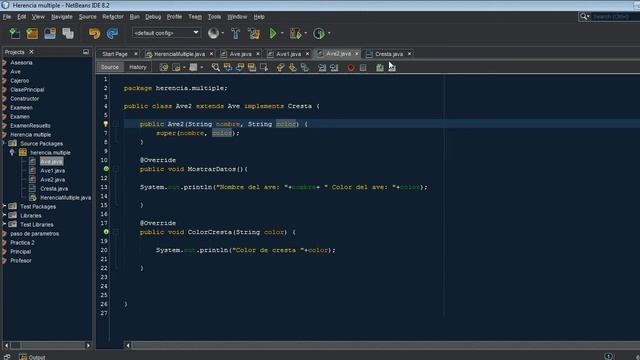Select Ave2.java in the project tree
Image resolution: width=640 pixels, height=360 pixels.
(x=52, y=180)
